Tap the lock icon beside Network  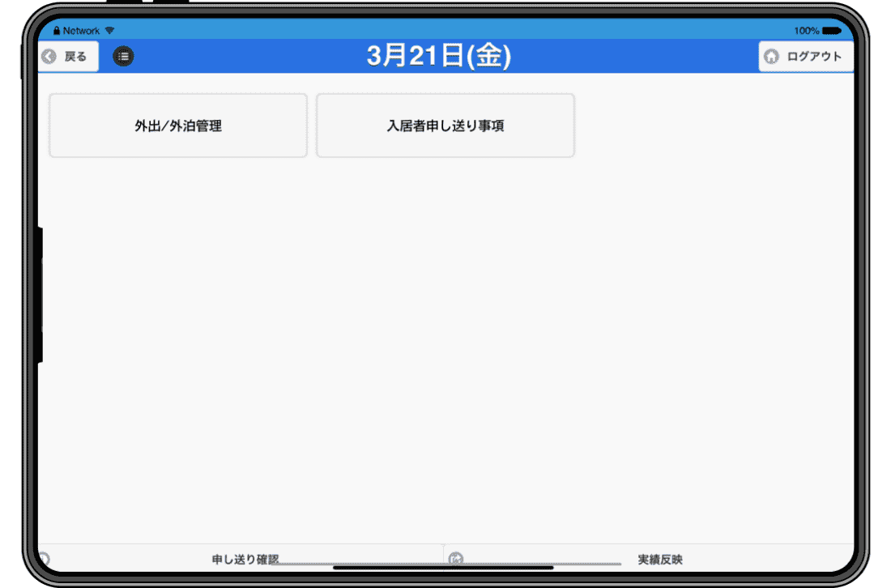[x=56, y=30]
